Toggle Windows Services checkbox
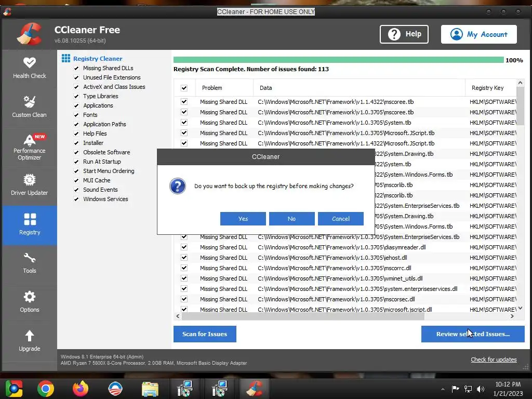This screenshot has height=399, width=532. 76,199
